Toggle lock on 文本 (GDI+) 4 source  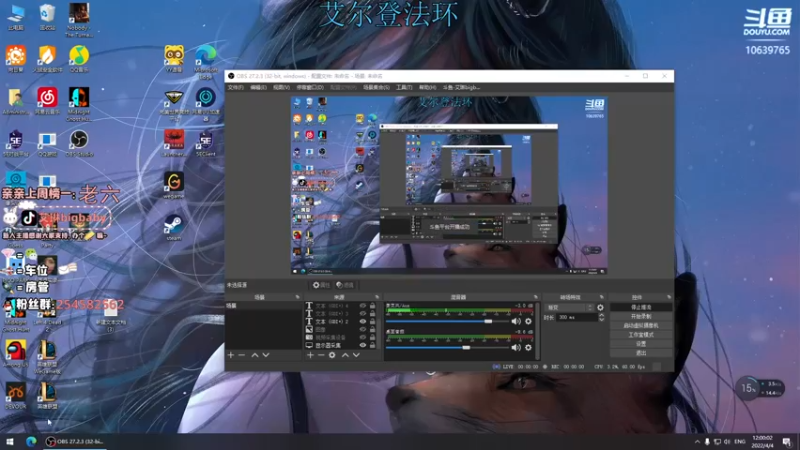pos(372,306)
